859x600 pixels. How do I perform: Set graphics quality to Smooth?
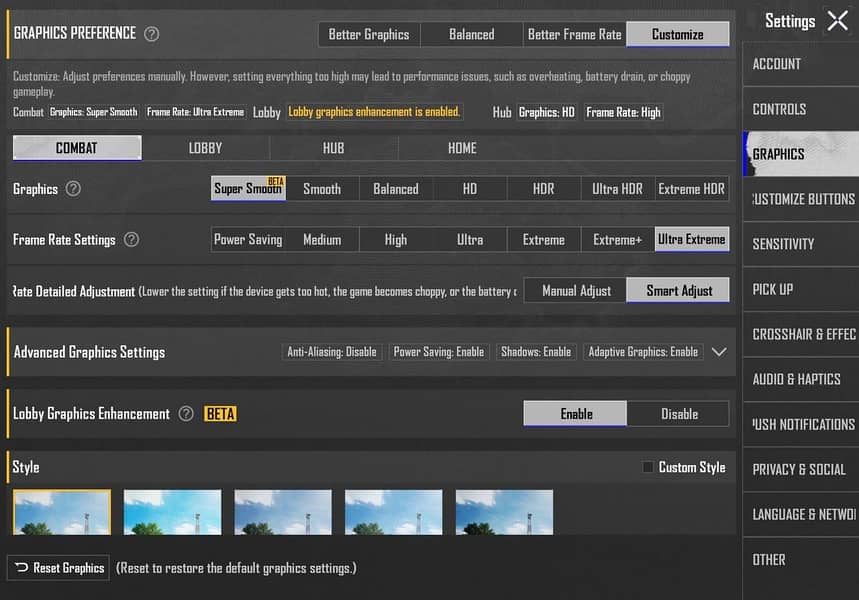[322, 189]
